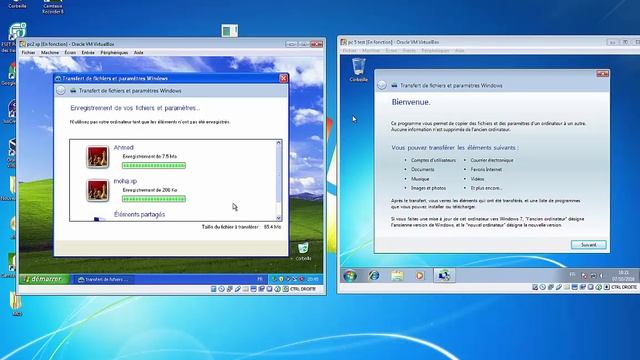
Task: Click clock in Windows 7 VM taskbar
Action: (623, 276)
